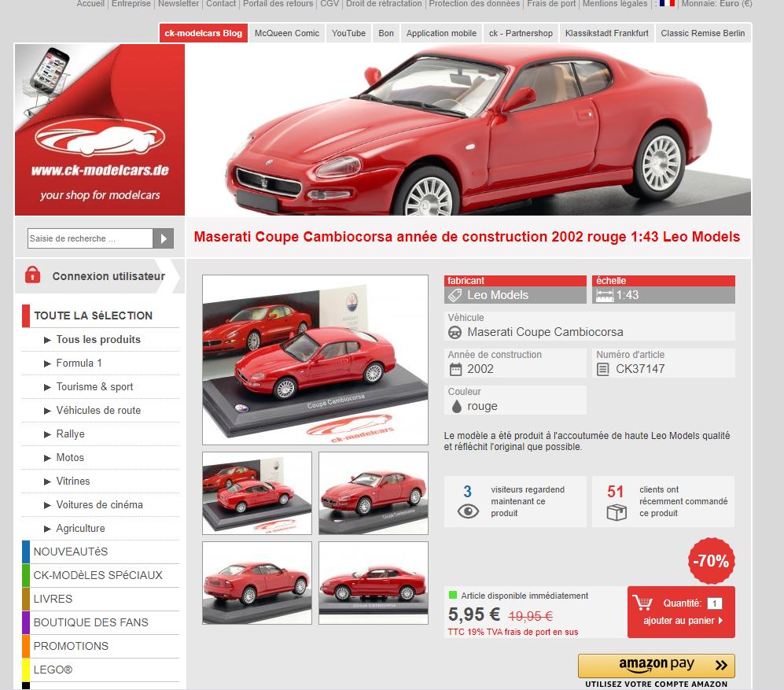Image resolution: width=784 pixels, height=690 pixels.
Task: Open the ck-modelcars Blog tab
Action: tap(203, 33)
